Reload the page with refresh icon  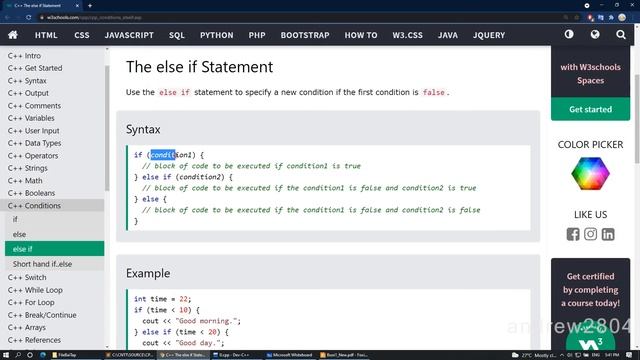[x=29, y=18]
